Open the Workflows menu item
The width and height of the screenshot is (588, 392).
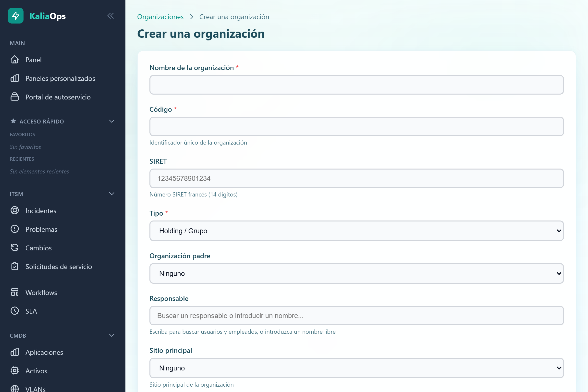[x=41, y=293]
